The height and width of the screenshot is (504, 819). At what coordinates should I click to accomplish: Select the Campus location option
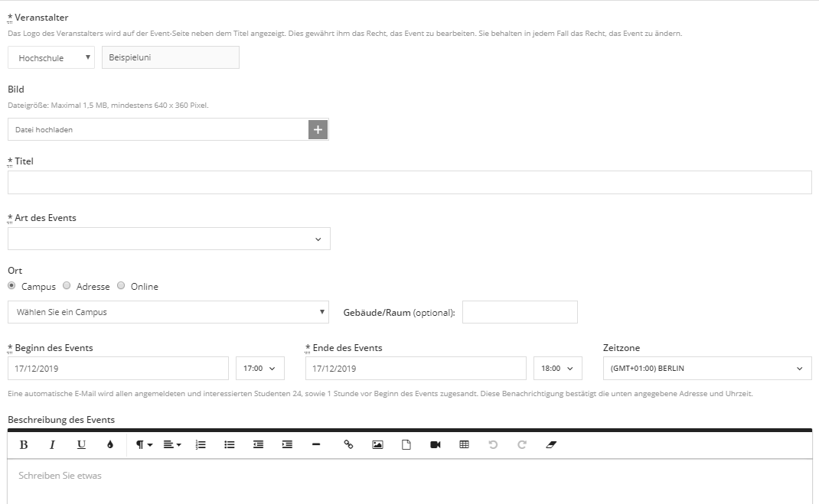(11, 286)
